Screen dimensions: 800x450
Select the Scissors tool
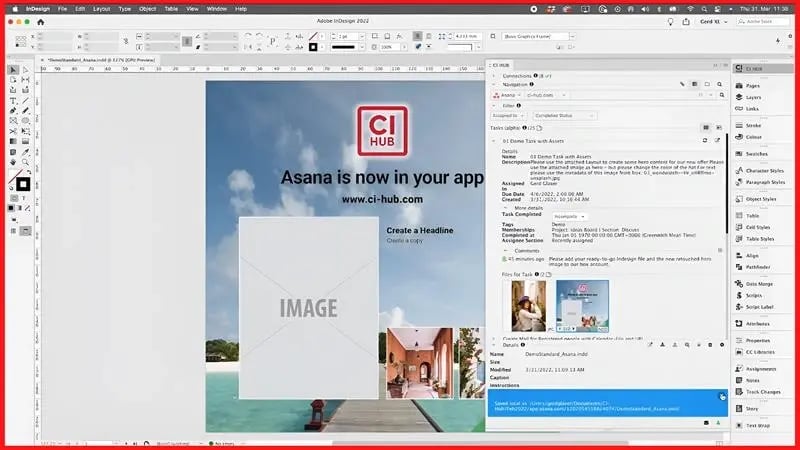pyautogui.click(x=13, y=131)
